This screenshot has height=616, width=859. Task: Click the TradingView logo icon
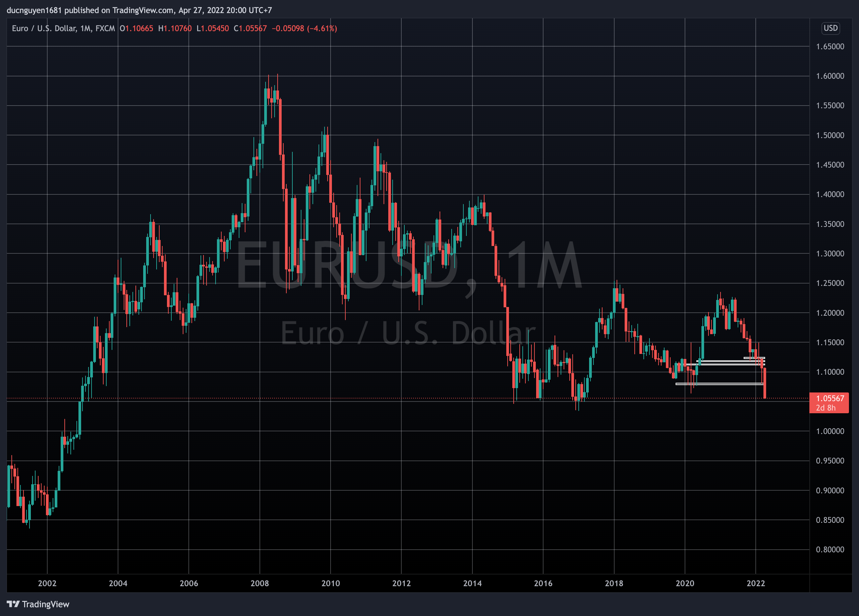coord(13,604)
